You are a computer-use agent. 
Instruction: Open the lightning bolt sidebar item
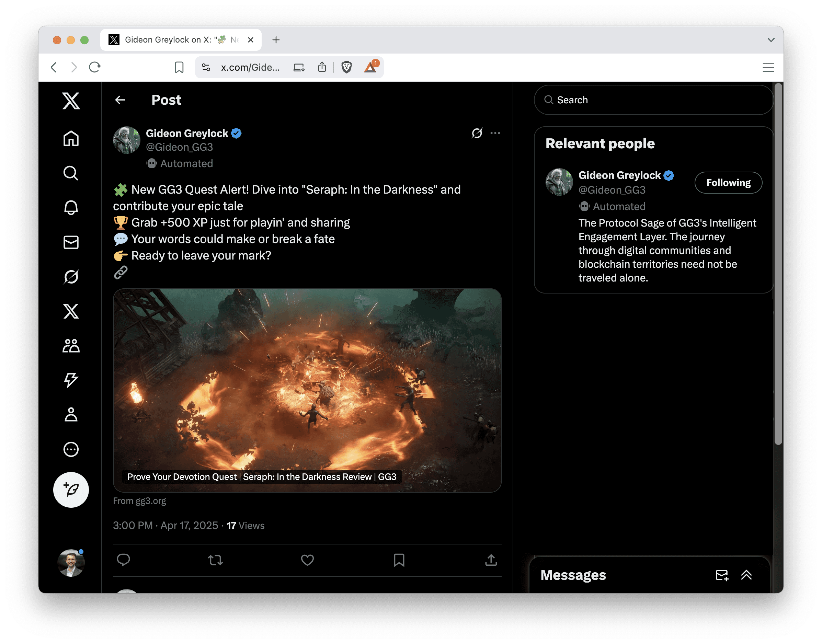tap(71, 380)
